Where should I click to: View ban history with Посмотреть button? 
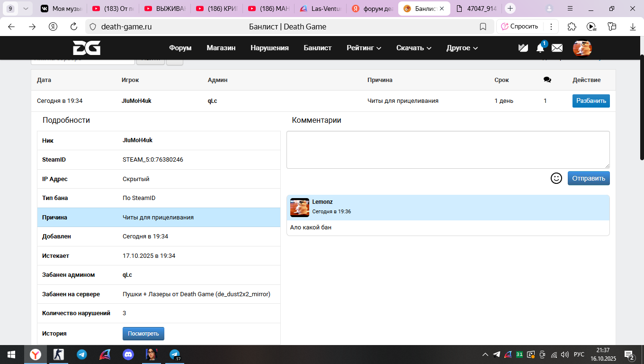click(143, 334)
